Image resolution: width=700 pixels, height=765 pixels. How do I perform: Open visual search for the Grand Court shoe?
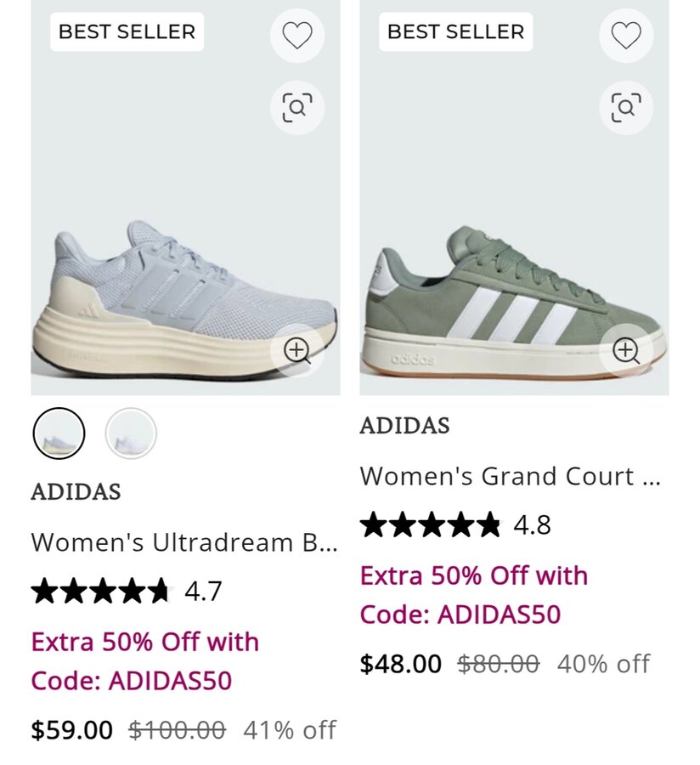click(x=626, y=108)
